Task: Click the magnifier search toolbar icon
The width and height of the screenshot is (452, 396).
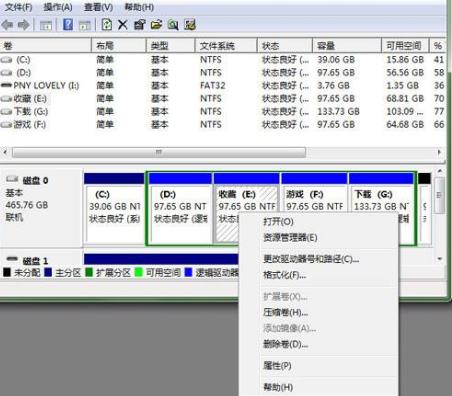Action: pos(173,25)
